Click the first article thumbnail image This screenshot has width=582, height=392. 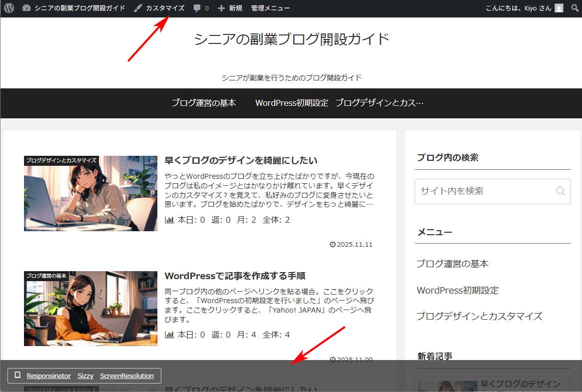tap(90, 193)
